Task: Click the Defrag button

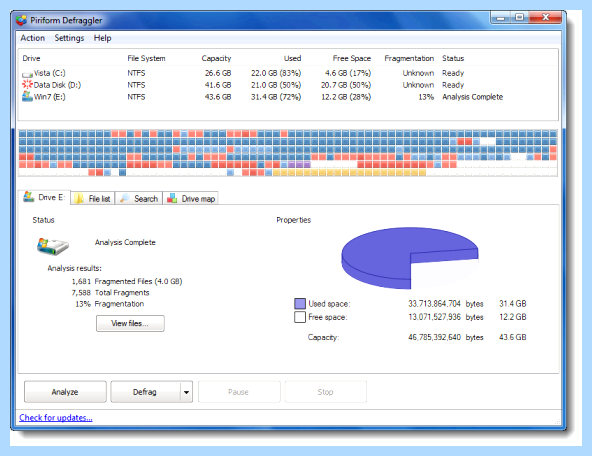Action: (145, 392)
